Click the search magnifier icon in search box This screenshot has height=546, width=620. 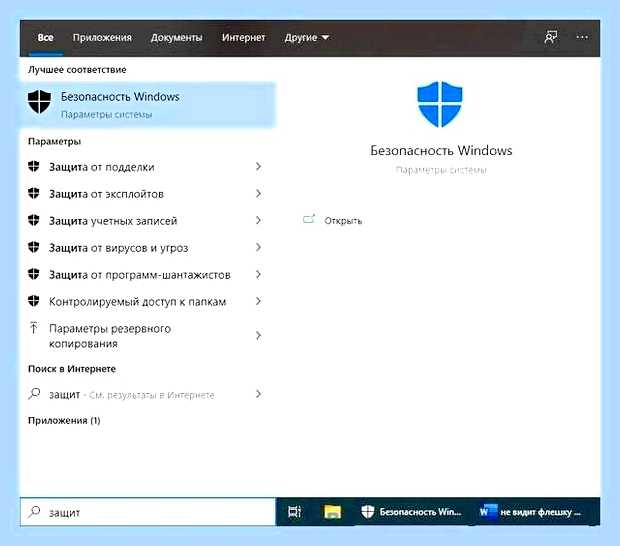pyautogui.click(x=34, y=512)
